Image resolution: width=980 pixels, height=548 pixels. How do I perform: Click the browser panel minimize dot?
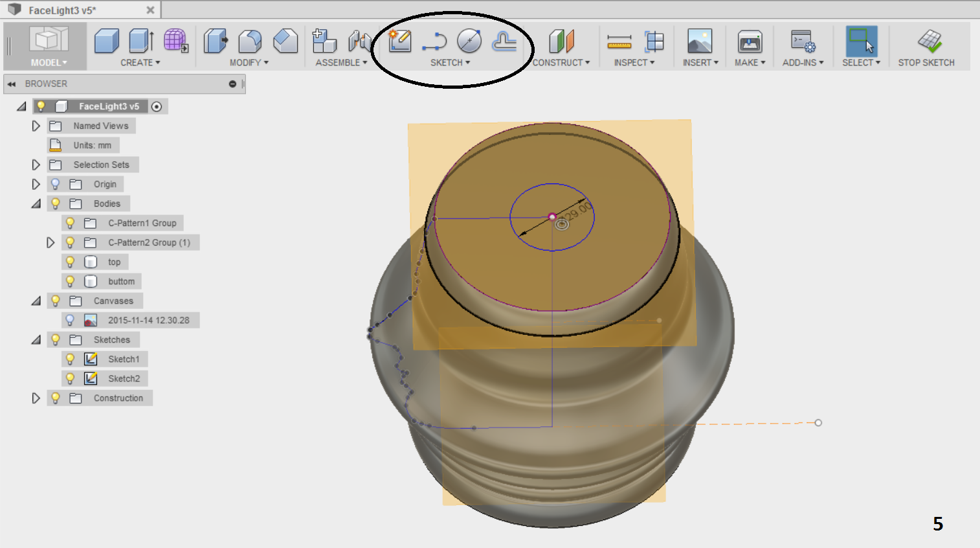click(232, 84)
